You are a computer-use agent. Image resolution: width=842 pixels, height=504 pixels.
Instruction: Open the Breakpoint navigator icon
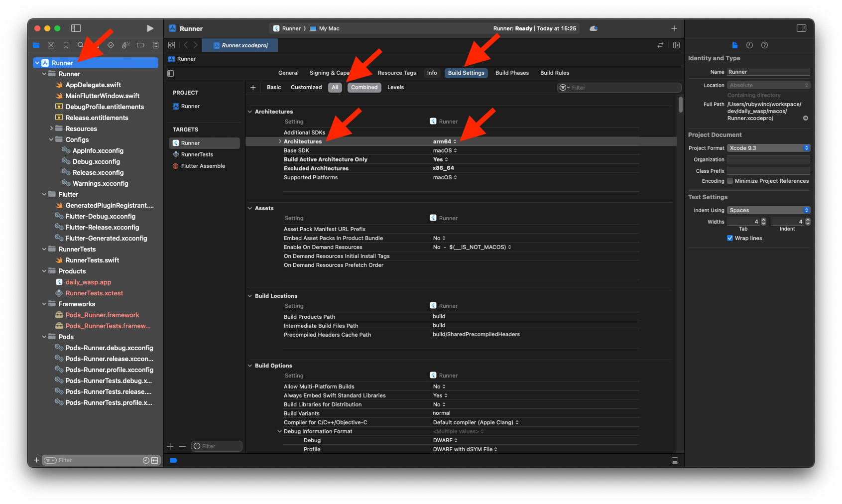point(140,45)
